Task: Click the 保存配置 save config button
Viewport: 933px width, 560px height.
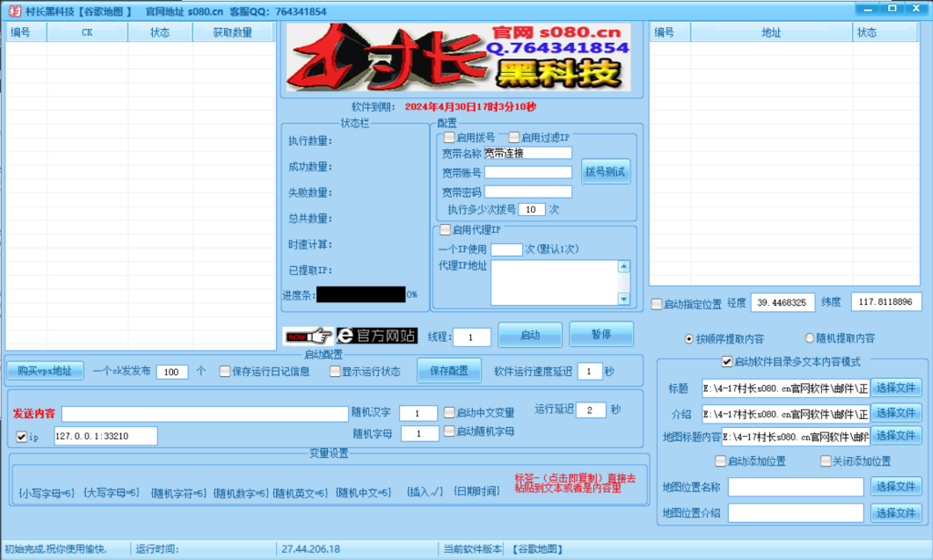Action: (x=449, y=372)
